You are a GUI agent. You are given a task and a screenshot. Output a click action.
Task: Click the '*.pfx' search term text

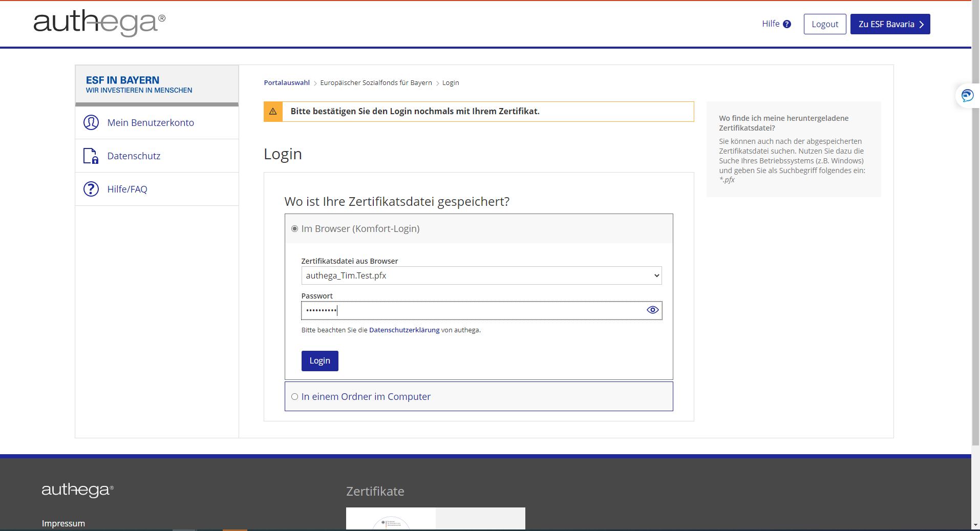point(727,180)
